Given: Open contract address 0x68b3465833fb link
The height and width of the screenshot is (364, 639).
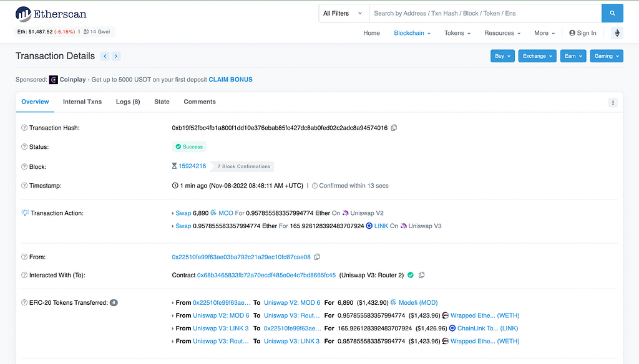Looking at the screenshot, I should pos(266,275).
